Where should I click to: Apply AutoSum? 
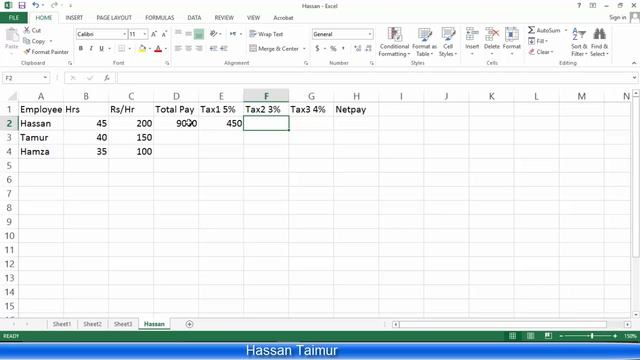[x=544, y=30]
